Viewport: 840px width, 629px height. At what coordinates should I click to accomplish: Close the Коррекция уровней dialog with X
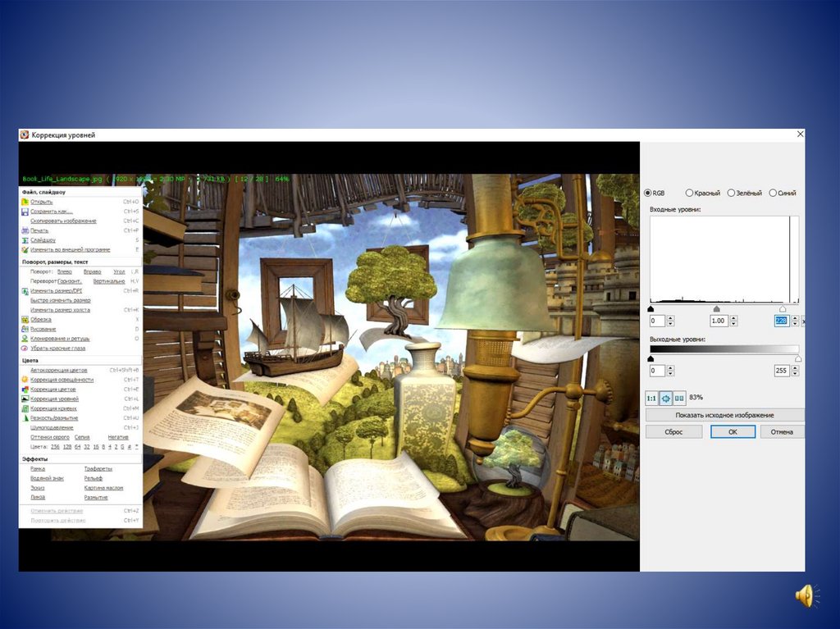801,134
